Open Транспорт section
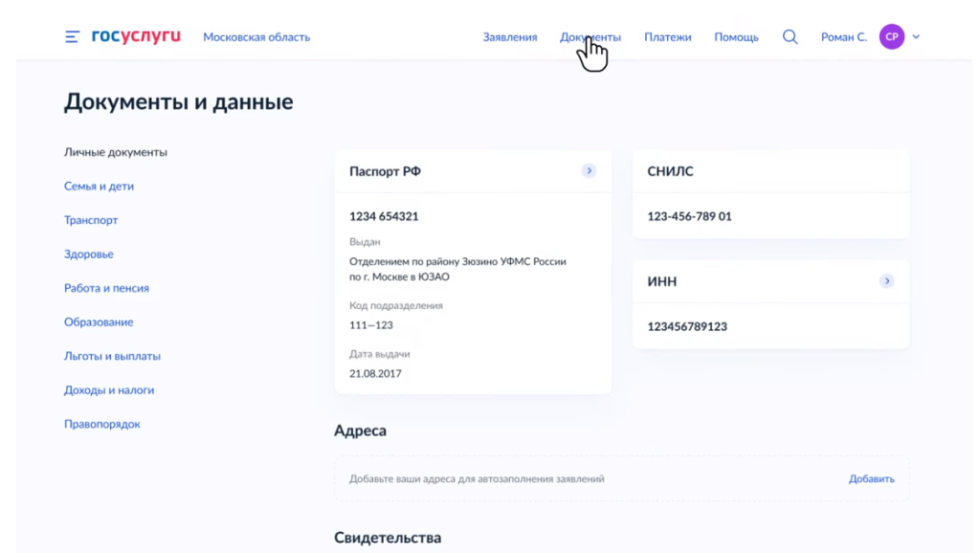The height and width of the screenshot is (553, 980). (91, 220)
